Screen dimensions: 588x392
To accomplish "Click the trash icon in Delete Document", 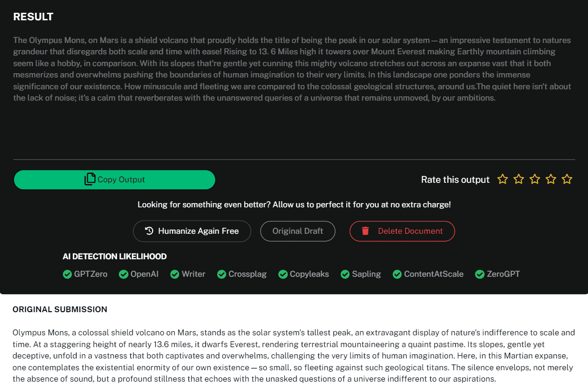I will [365, 231].
